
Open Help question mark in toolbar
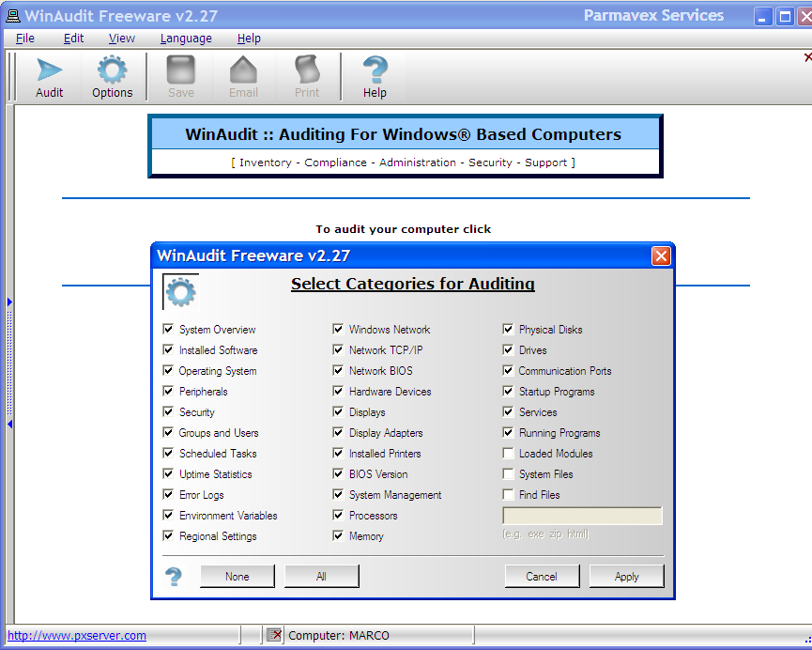pos(375,78)
